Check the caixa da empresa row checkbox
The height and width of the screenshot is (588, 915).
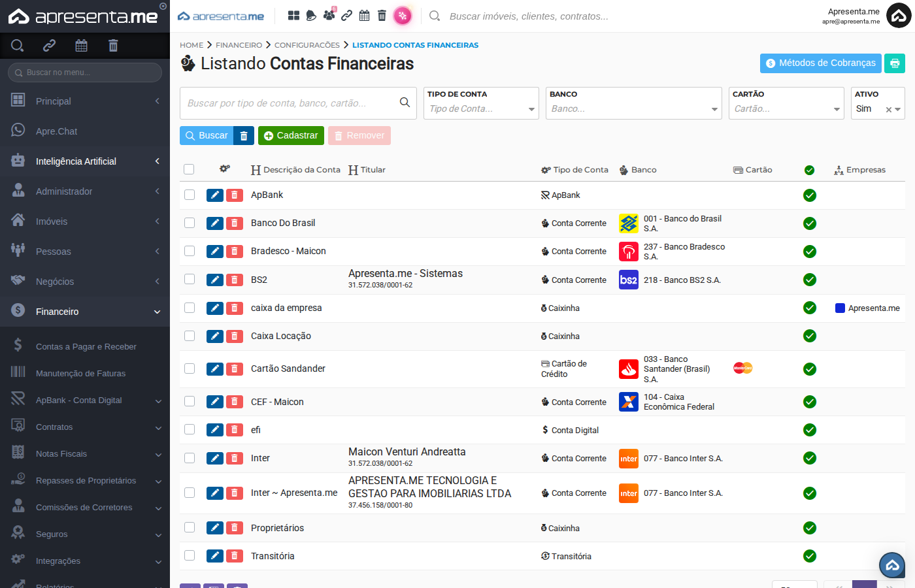click(x=190, y=308)
